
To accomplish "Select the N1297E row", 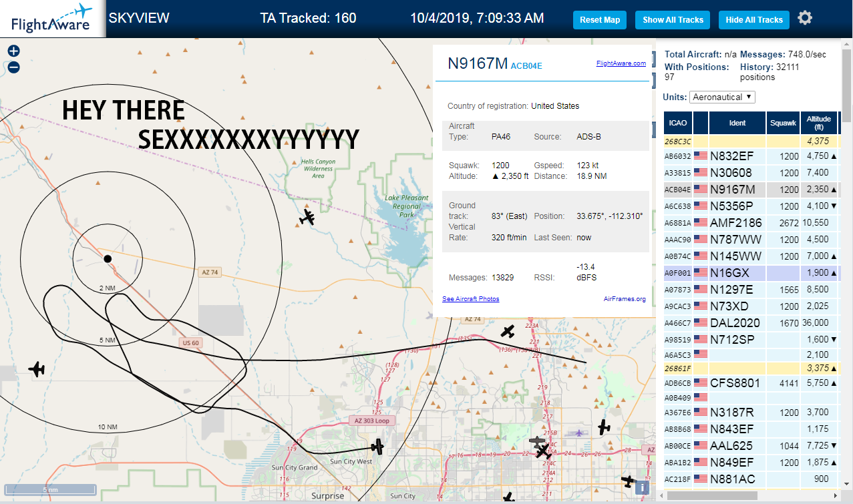I will (x=751, y=290).
